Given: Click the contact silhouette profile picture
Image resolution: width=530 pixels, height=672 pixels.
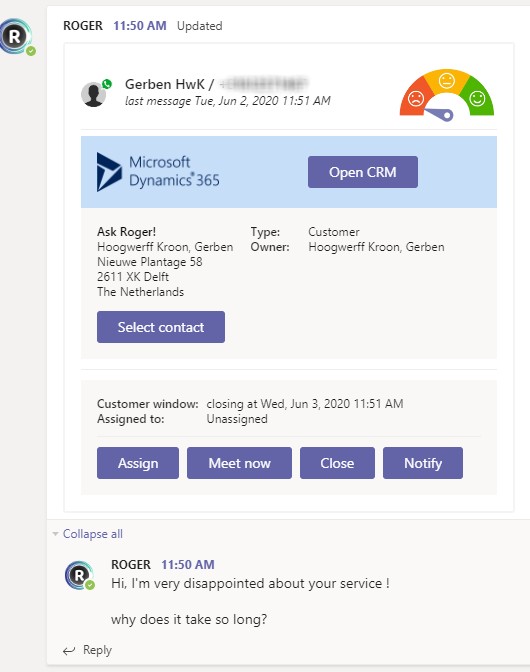Looking at the screenshot, I should point(93,94).
